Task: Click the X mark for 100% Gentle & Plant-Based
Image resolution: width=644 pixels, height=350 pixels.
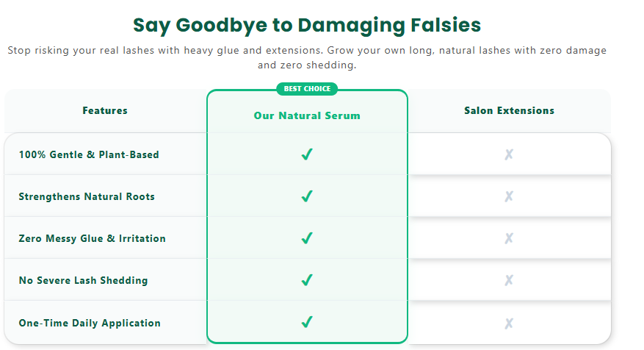Action: tap(509, 154)
